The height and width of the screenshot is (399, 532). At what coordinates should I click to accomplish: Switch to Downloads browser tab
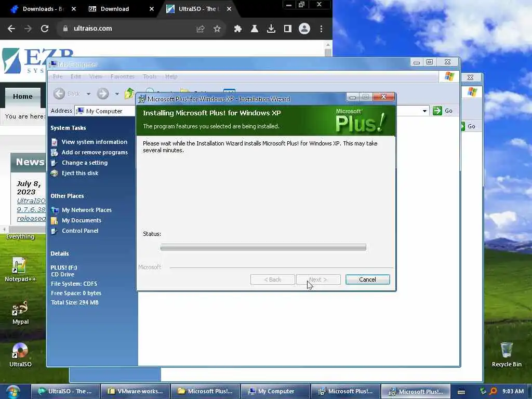pos(43,9)
